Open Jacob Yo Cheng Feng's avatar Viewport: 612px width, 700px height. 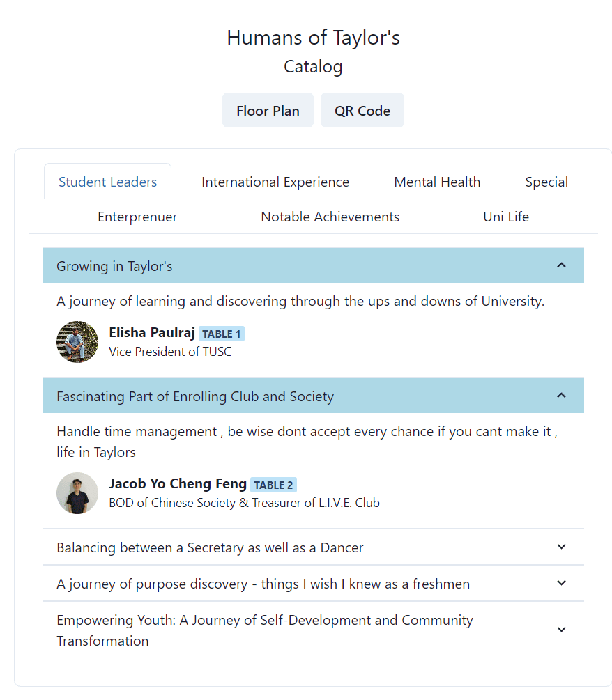[x=77, y=493]
